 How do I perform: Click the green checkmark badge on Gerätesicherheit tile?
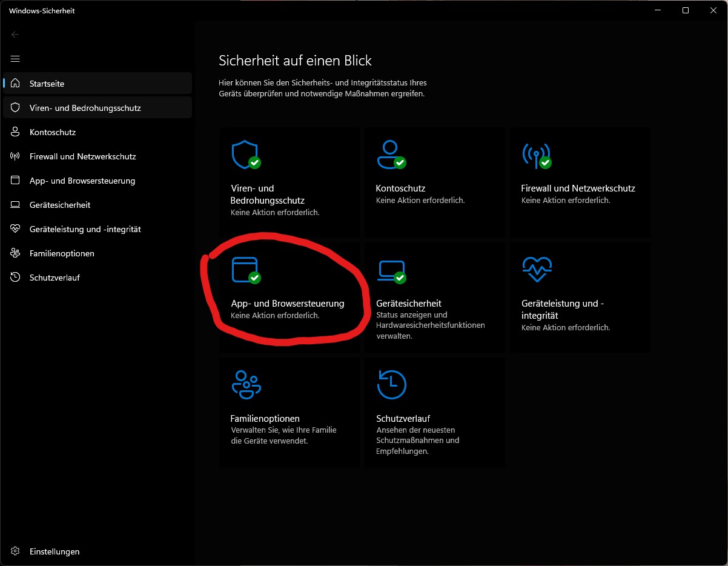coord(400,278)
